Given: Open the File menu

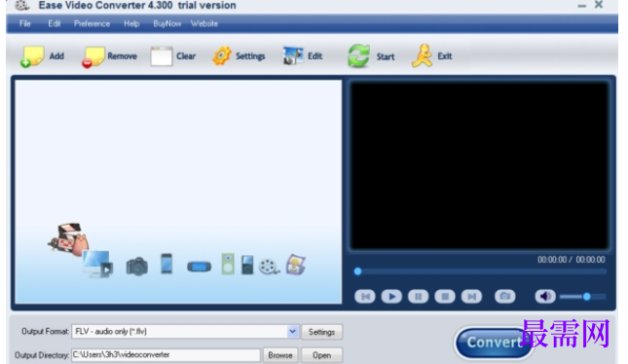Looking at the screenshot, I should (x=25, y=23).
